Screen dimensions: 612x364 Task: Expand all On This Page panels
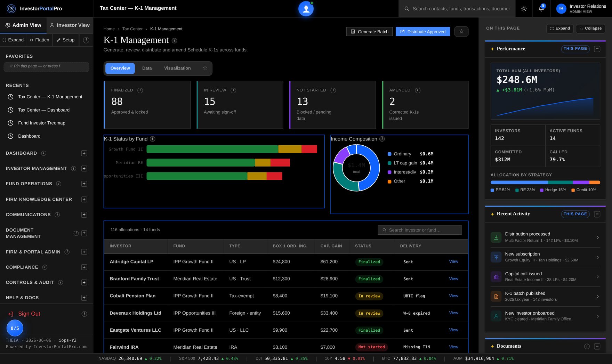click(x=560, y=29)
